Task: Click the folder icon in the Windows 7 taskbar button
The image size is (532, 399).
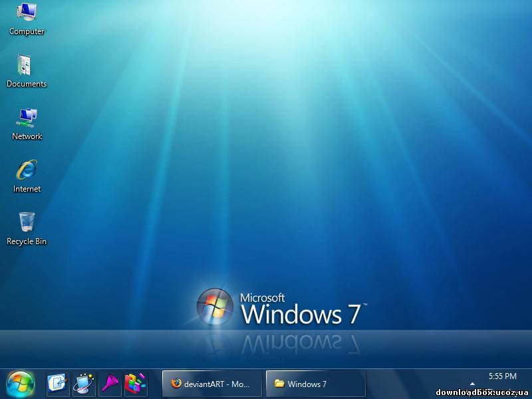Action: (x=279, y=384)
